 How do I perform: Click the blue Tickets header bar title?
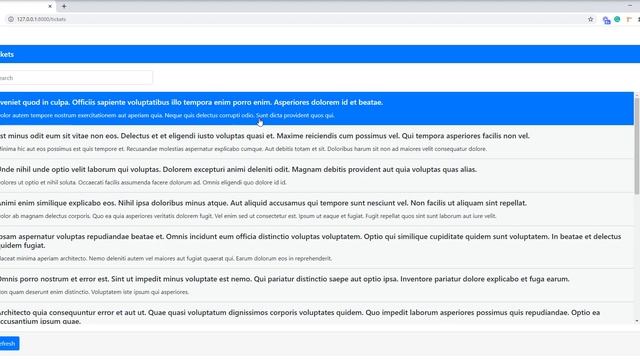click(x=7, y=54)
